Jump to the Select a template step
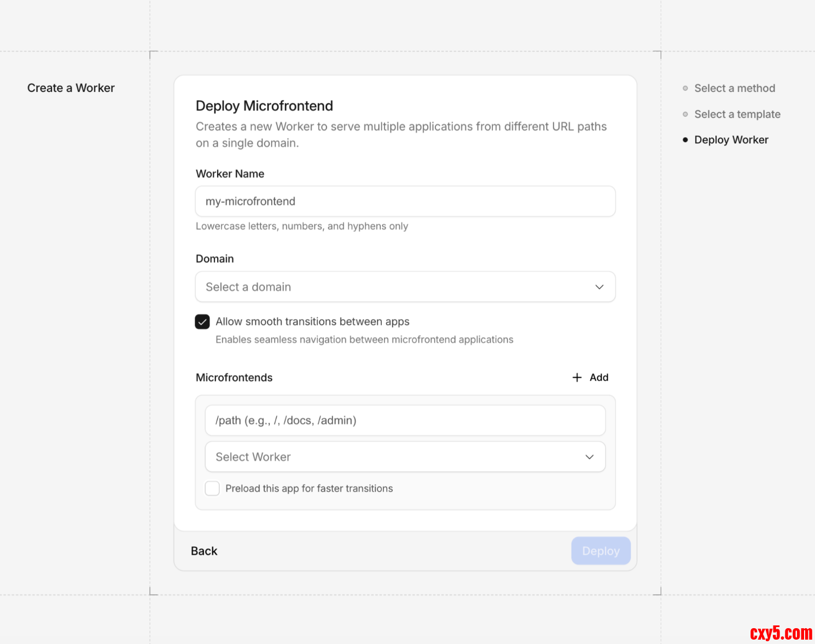815x644 pixels. [737, 114]
